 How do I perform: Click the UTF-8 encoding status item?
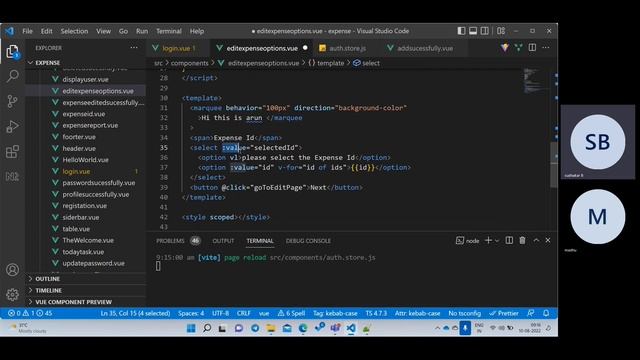220,313
